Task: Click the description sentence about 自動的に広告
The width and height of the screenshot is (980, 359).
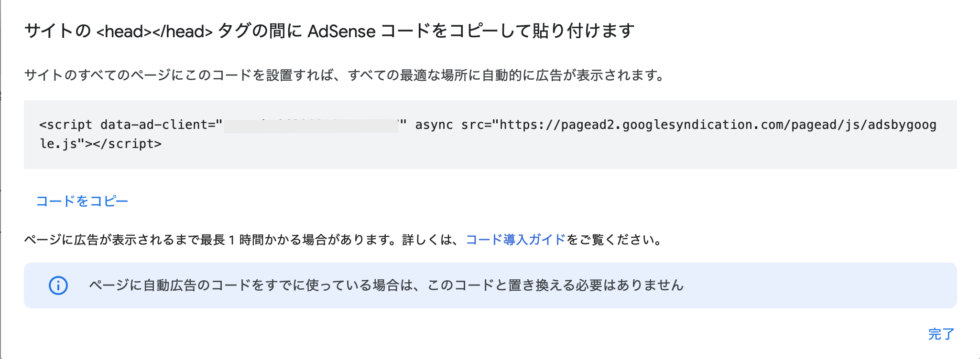Action: [344, 75]
